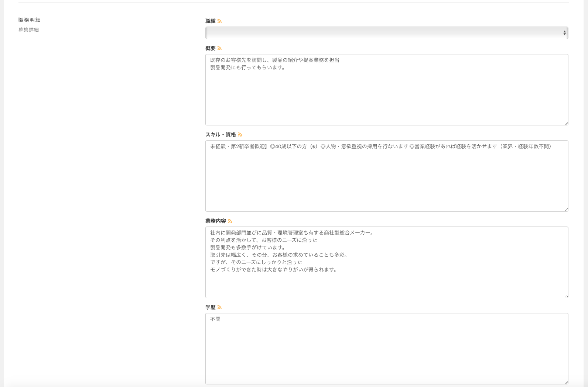Click the resize grip on 業務内容 text area
Screen dimensions: 588x387
(x=566, y=296)
